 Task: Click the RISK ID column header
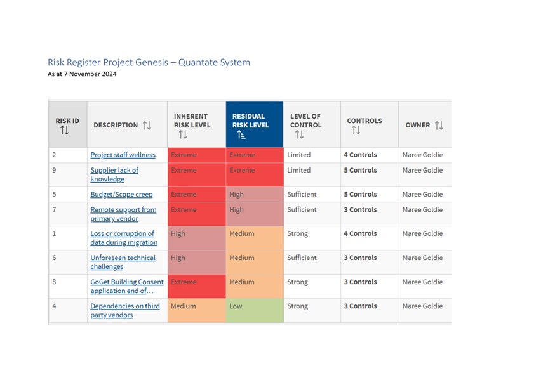[x=67, y=124]
